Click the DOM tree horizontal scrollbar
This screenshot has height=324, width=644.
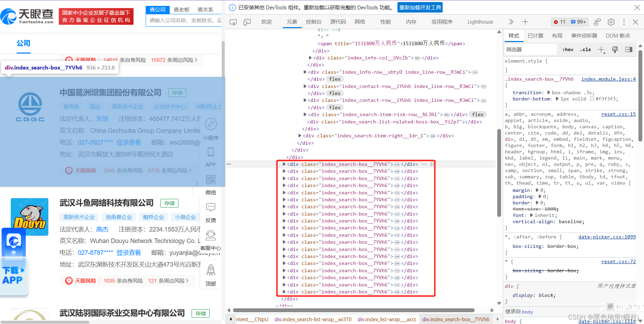tap(354, 310)
